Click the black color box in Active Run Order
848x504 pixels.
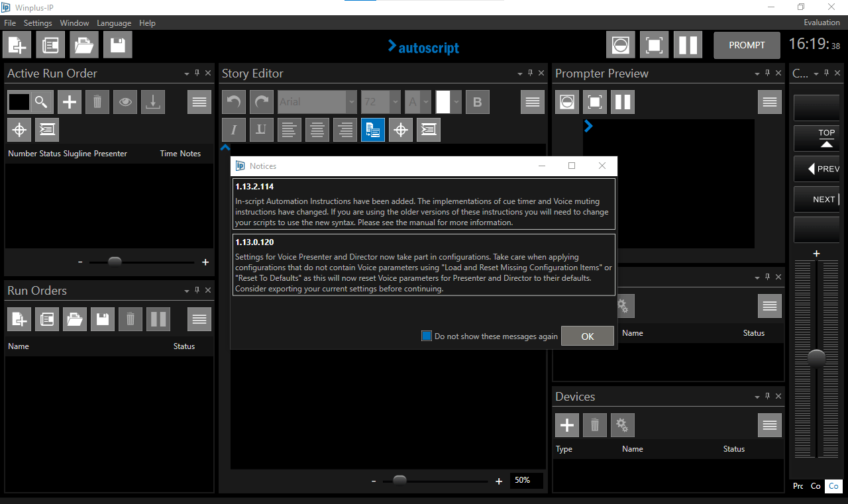click(19, 102)
